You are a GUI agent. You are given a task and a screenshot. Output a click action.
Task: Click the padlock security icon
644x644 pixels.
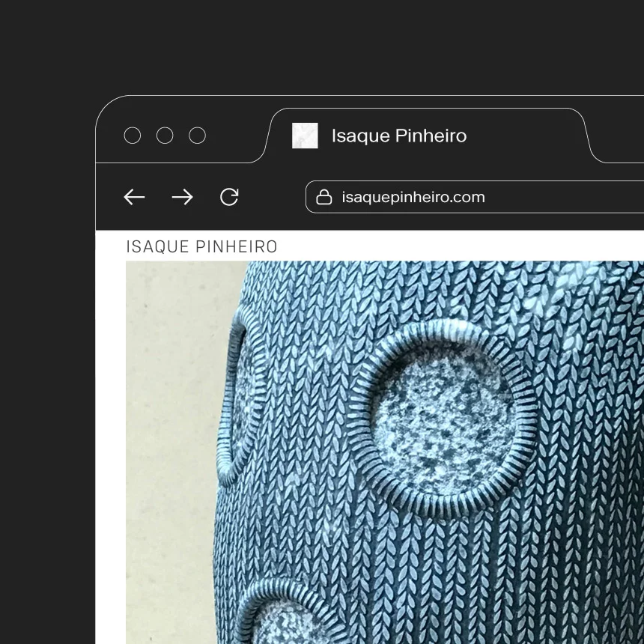[x=323, y=197]
